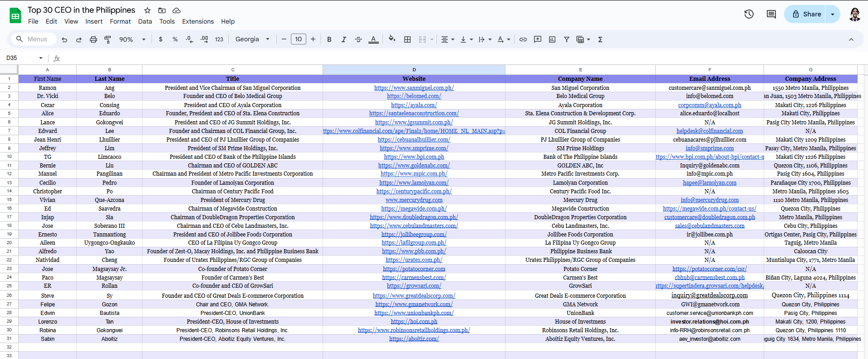Open text wrapping dropdown
The width and height of the screenshot is (868, 359).
click(x=485, y=39)
